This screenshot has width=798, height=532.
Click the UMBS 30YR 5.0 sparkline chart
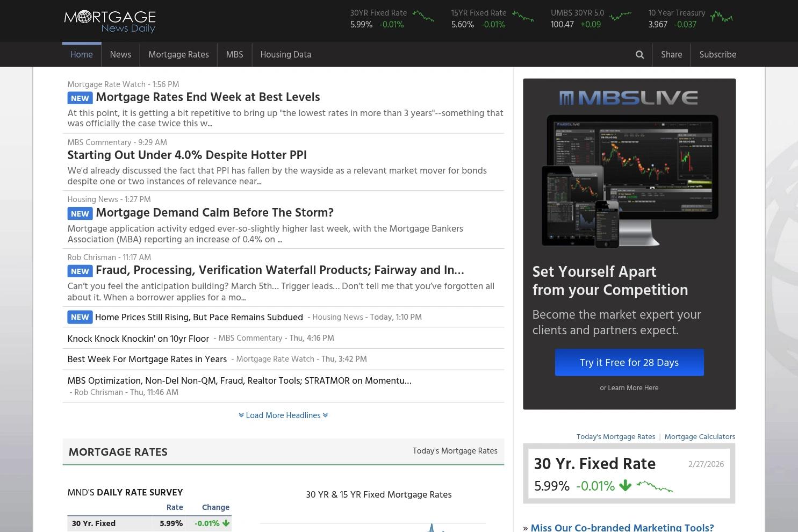pyautogui.click(x=620, y=16)
